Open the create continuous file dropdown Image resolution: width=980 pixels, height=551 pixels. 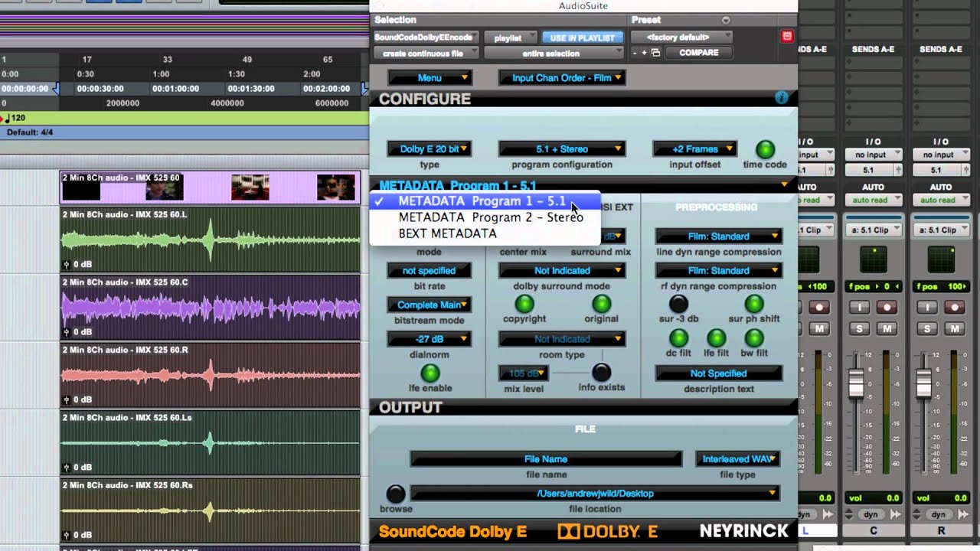(x=426, y=54)
